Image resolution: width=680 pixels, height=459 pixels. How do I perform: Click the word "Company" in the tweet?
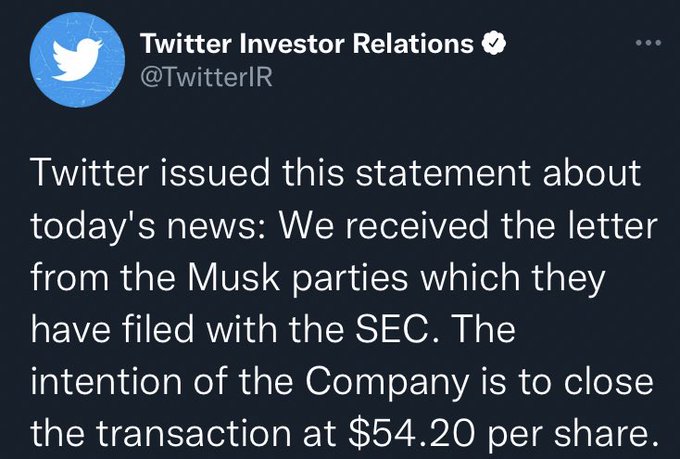pyautogui.click(x=387, y=384)
